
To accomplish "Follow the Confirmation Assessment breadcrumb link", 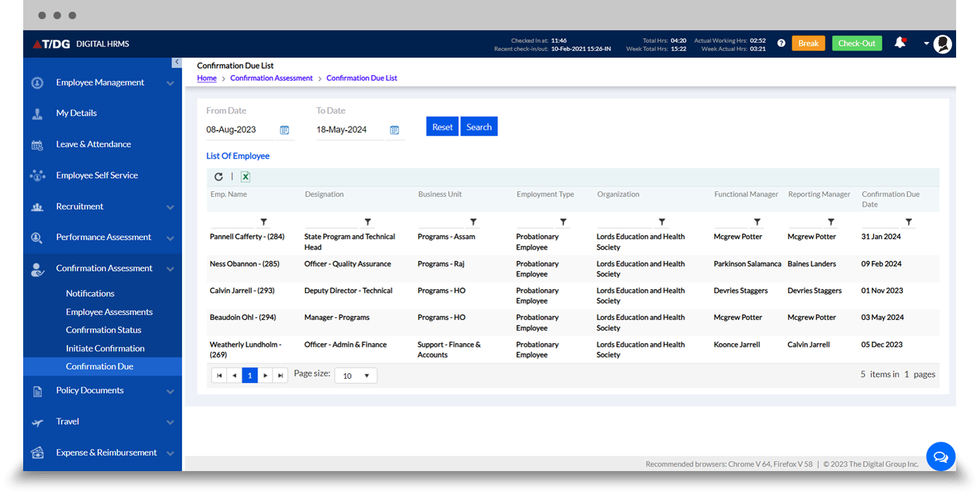I will click(271, 78).
